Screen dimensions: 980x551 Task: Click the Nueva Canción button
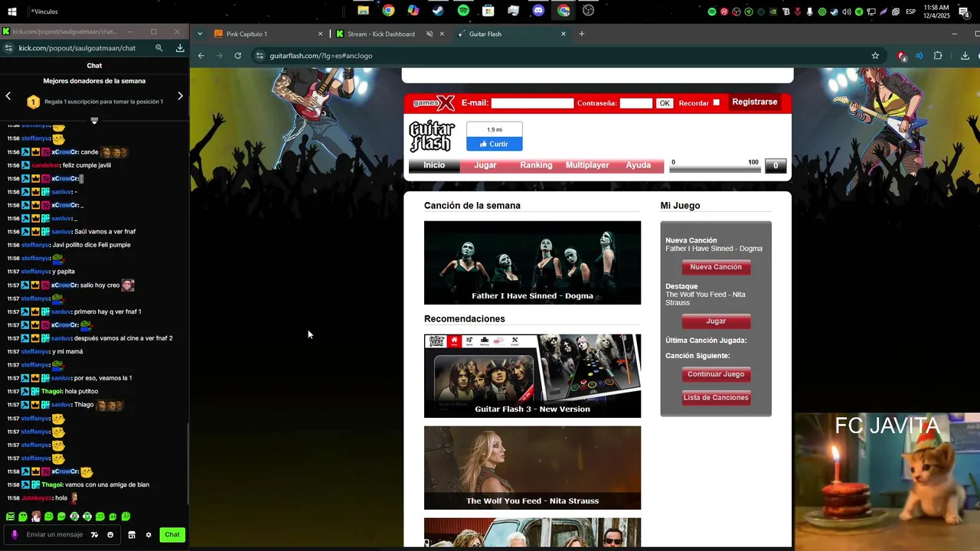coord(716,267)
